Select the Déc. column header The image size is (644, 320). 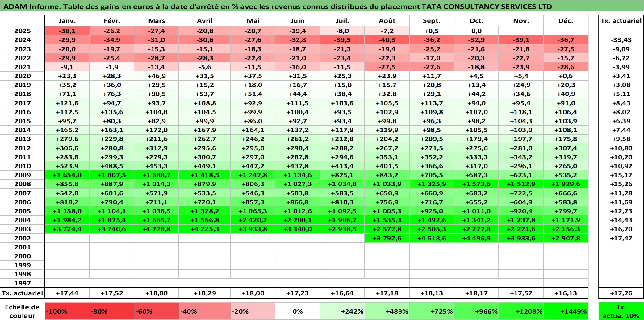[x=566, y=21]
